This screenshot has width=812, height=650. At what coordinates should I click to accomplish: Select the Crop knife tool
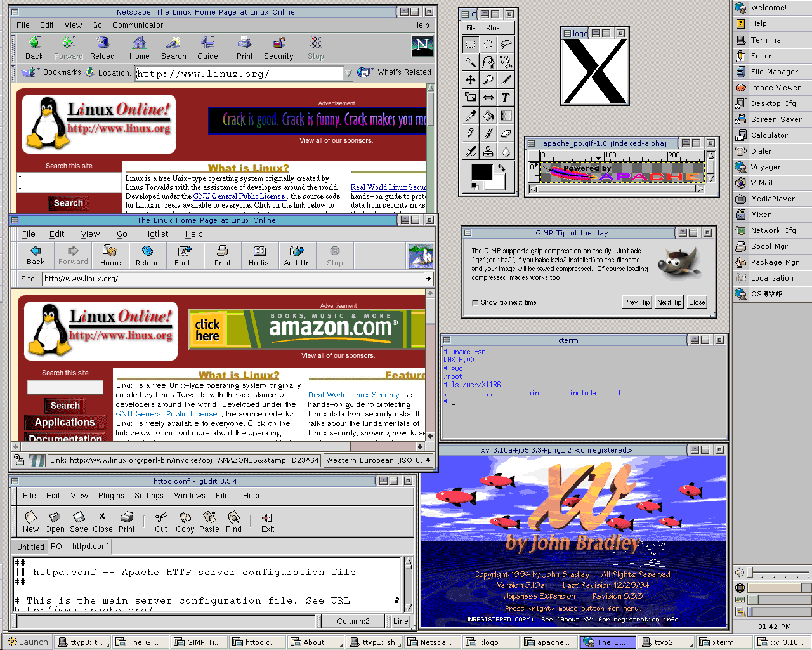click(506, 79)
